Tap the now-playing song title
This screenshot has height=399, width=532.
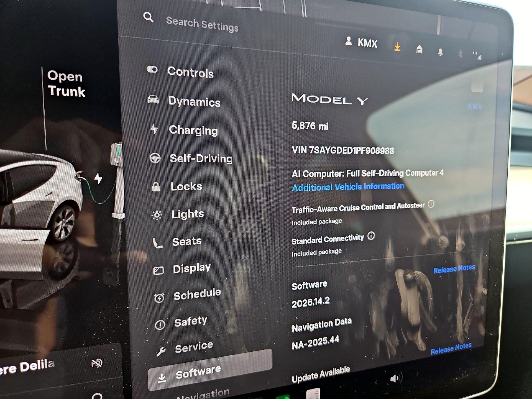click(x=27, y=367)
